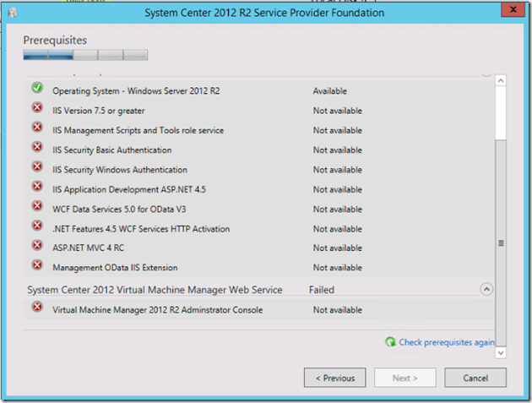Viewport: 532px width, 403px height.
Task: Go back with the Previous button
Action: 335,378
